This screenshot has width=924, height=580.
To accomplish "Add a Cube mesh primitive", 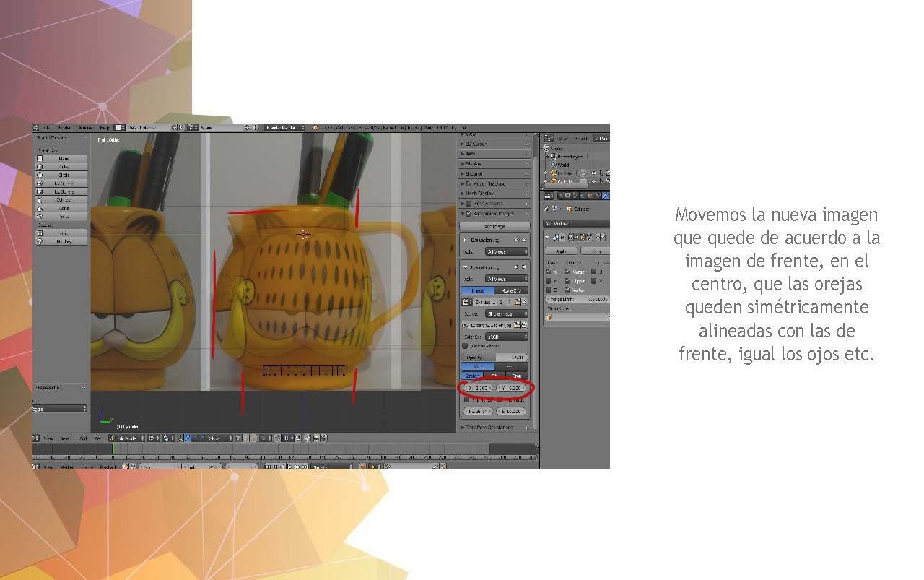I will point(62,167).
